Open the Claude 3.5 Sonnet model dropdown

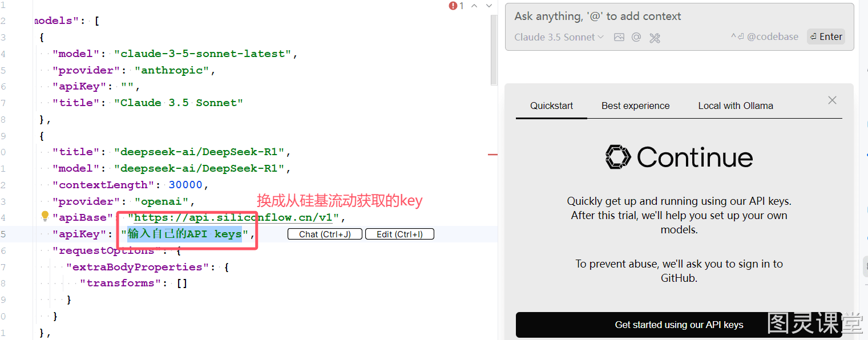(x=559, y=37)
